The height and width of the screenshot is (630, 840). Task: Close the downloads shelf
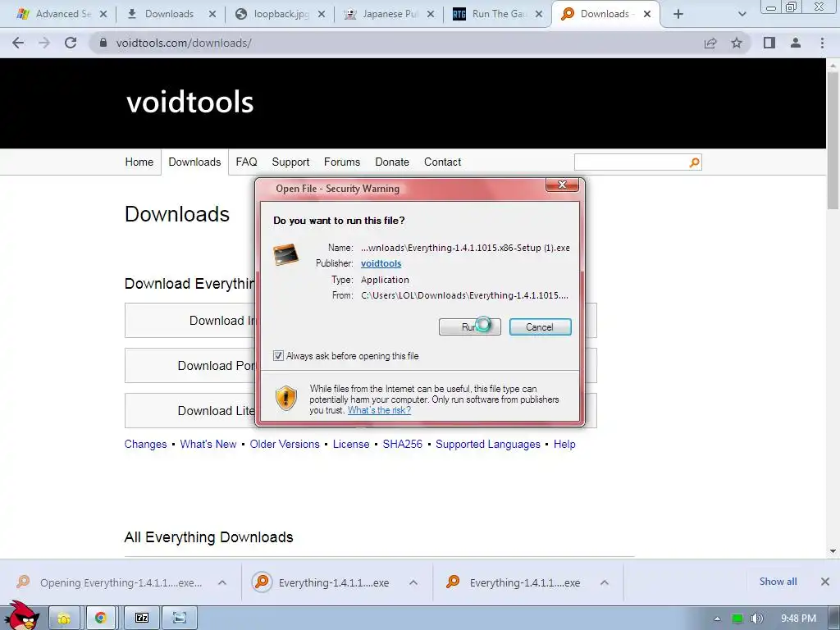(825, 582)
